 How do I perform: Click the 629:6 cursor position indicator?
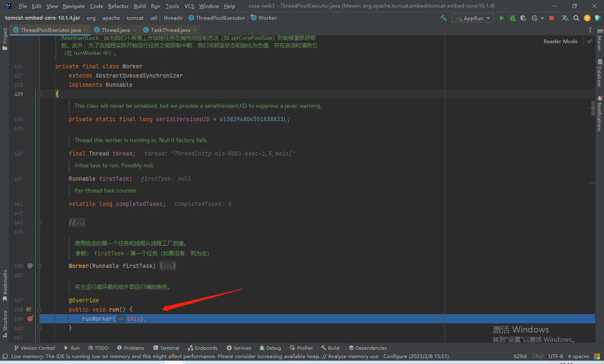pos(520,356)
